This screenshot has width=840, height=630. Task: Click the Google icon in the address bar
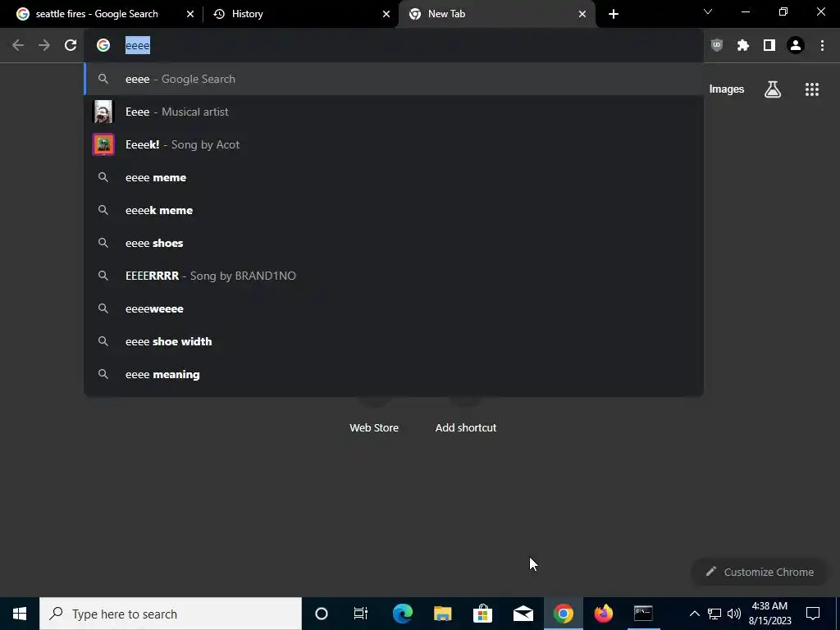[x=103, y=46]
